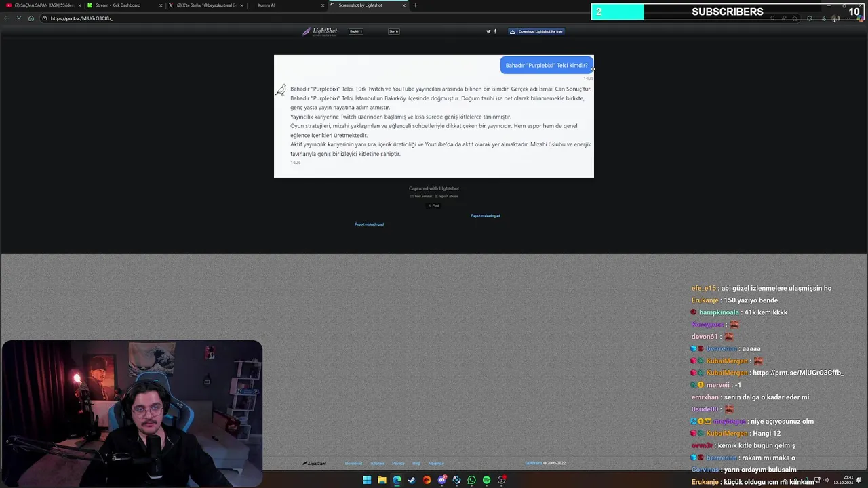Open a new browser tab
This screenshot has height=488, width=868.
coord(415,5)
